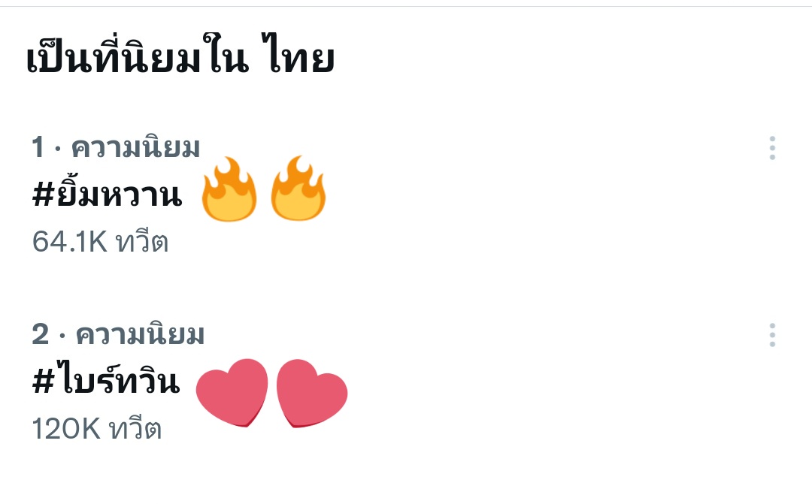This screenshot has height=504, width=812.
Task: Click the left heart emoji beside #ไบร์ทวิน
Action: point(232,393)
